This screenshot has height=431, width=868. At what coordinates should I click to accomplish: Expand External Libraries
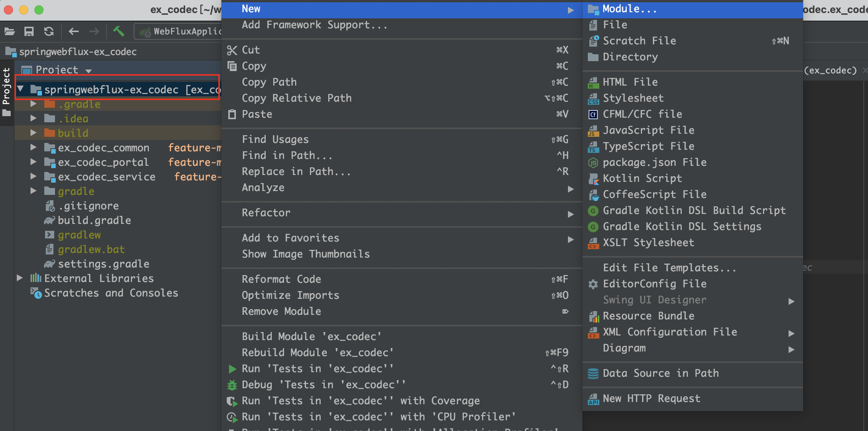(19, 278)
